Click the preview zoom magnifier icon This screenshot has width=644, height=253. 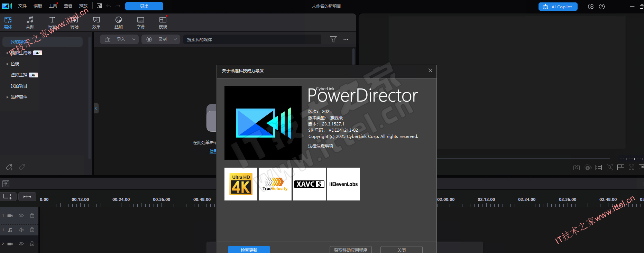tap(610, 167)
